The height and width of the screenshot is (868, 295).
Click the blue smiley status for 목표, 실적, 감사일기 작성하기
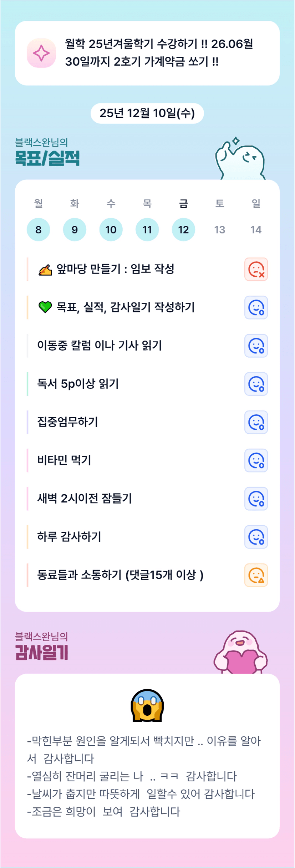[256, 307]
